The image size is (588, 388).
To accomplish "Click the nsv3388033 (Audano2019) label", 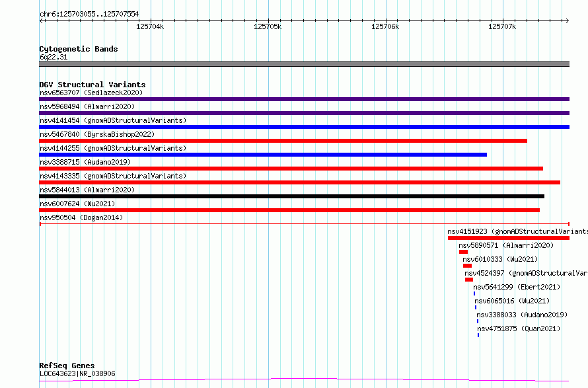I will tap(522, 315).
